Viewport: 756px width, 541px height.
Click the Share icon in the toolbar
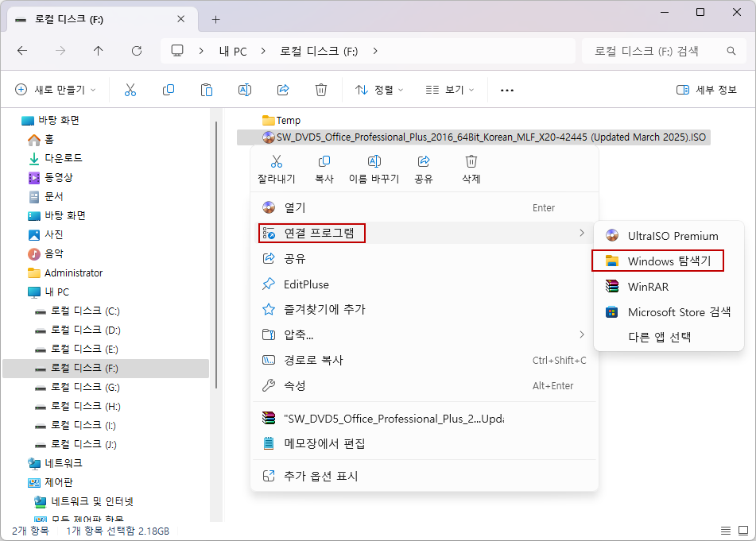click(283, 90)
